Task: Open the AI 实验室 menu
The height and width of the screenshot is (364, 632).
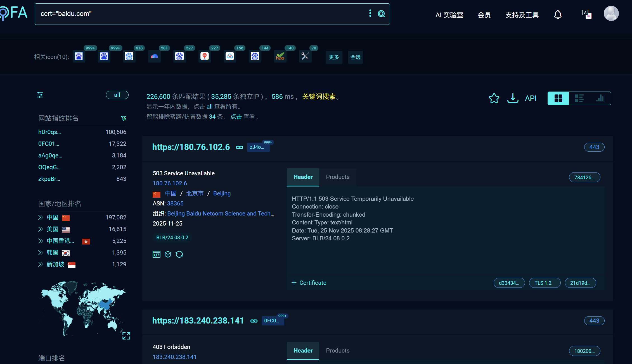Action: click(x=449, y=15)
